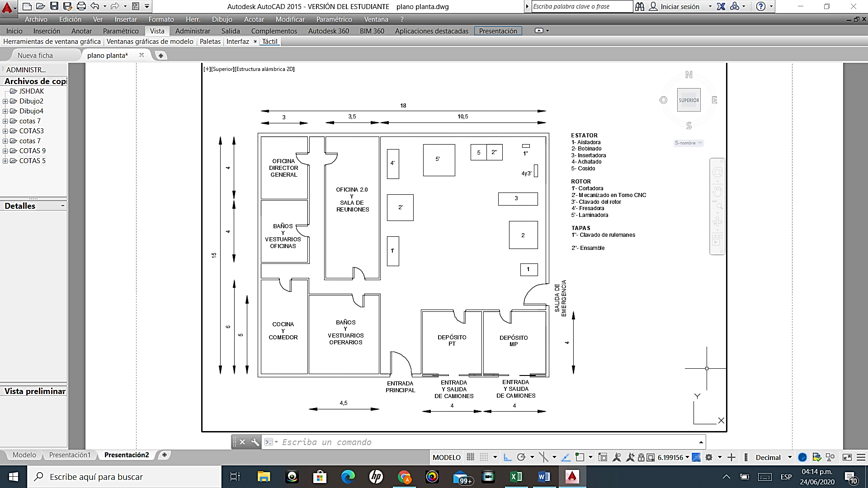Click the New drawing icon in quick access toolbar
868x488 pixels.
[x=27, y=6]
